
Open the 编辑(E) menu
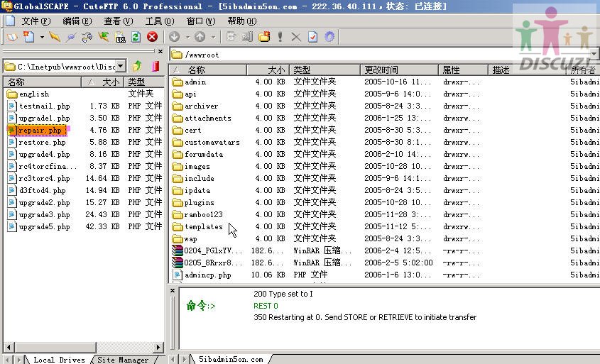click(77, 21)
